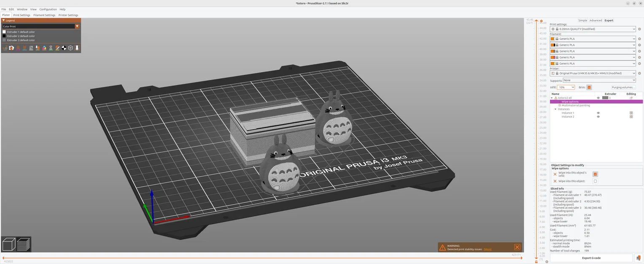Switch to the Filament Settings tab
This screenshot has height=264, width=644.
[44, 15]
